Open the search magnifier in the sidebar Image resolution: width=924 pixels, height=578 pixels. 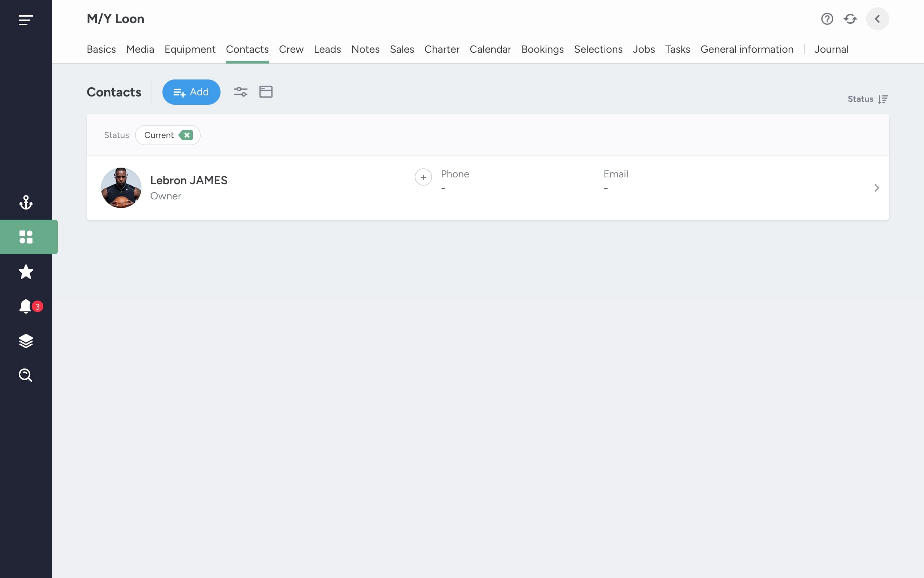pyautogui.click(x=26, y=375)
